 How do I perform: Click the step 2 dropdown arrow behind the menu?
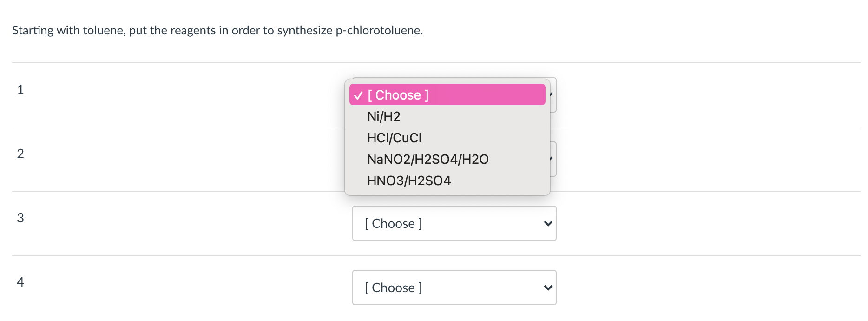coord(553,159)
